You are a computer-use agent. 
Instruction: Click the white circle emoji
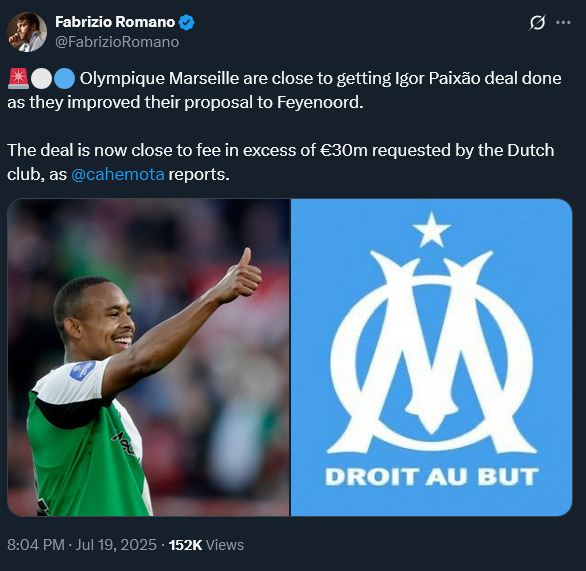coord(41,79)
